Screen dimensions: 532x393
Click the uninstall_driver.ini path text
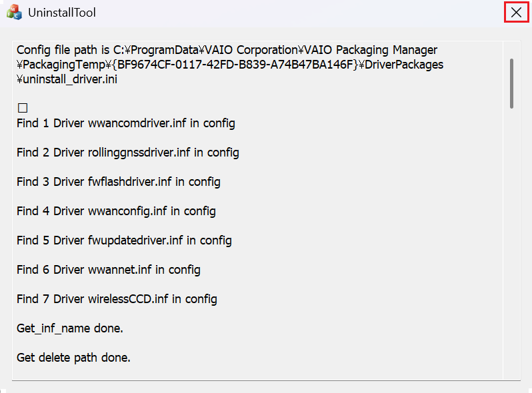pyautogui.click(x=67, y=79)
